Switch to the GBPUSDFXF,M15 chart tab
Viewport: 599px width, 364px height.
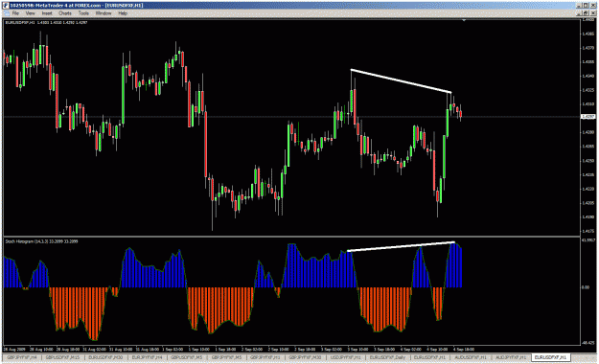[62, 357]
